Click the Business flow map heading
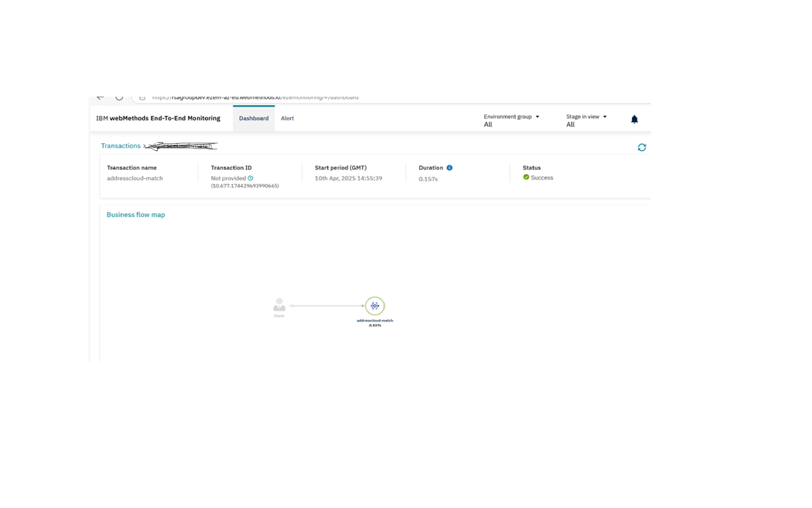This screenshot has height=508, width=812. point(136,215)
